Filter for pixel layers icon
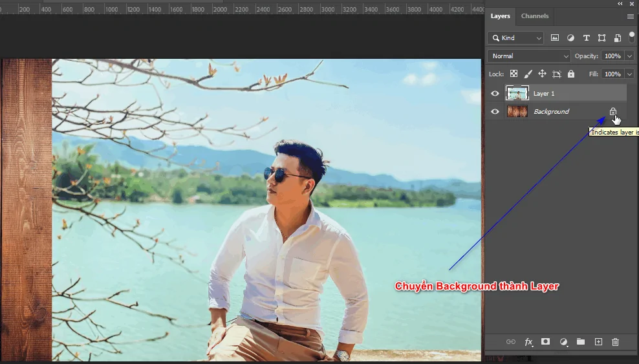The width and height of the screenshot is (639, 364). click(555, 38)
